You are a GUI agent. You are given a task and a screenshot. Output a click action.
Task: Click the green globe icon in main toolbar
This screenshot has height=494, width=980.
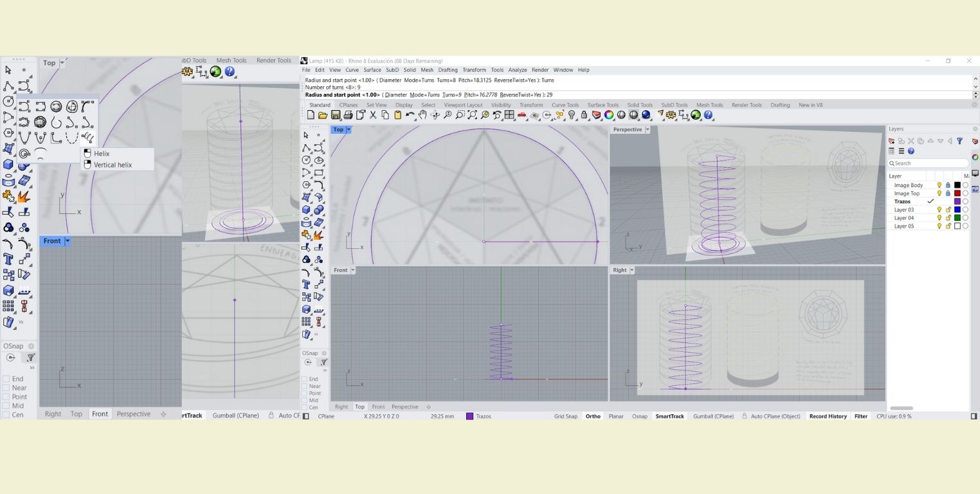click(x=696, y=115)
